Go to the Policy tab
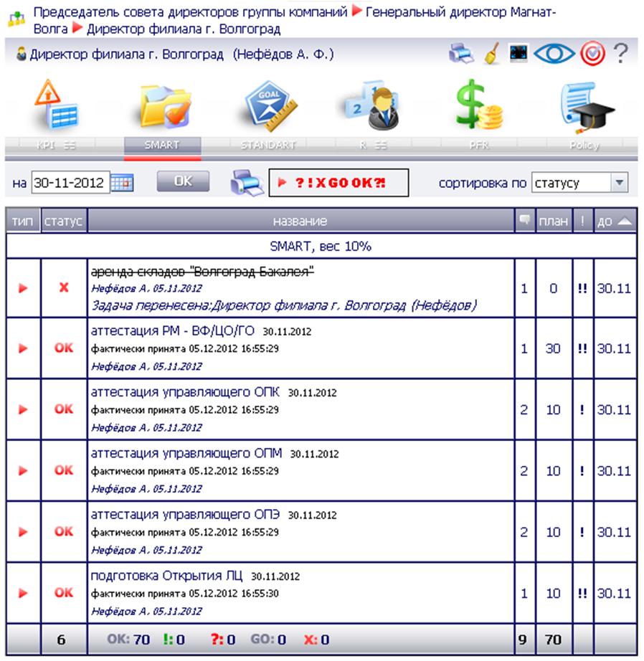This screenshot has height=661, width=644. (584, 146)
